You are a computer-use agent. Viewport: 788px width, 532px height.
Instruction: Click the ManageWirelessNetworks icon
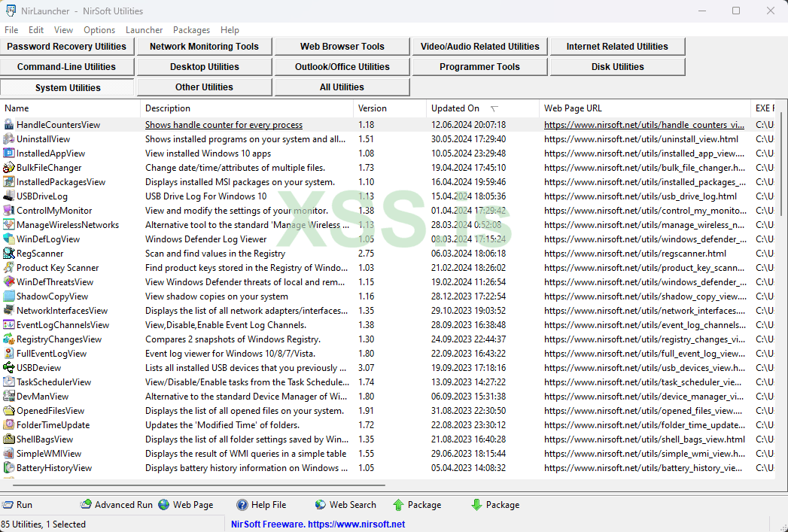click(8, 225)
